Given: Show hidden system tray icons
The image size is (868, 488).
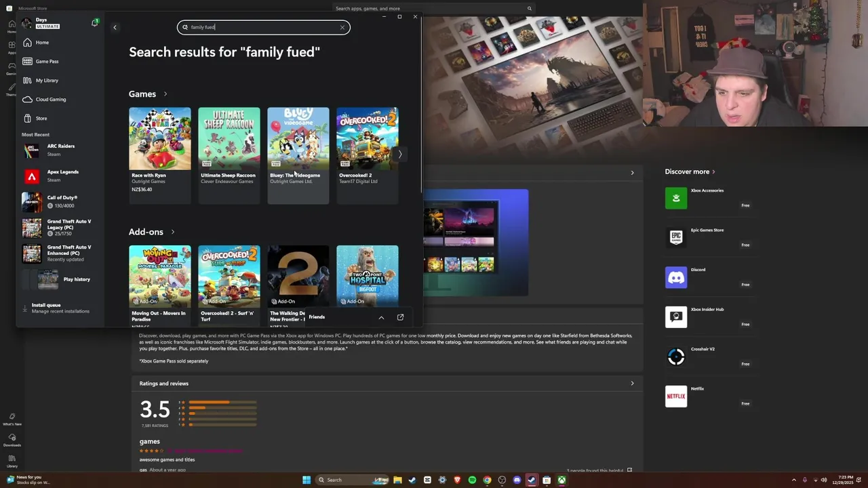Looking at the screenshot, I should tap(794, 480).
